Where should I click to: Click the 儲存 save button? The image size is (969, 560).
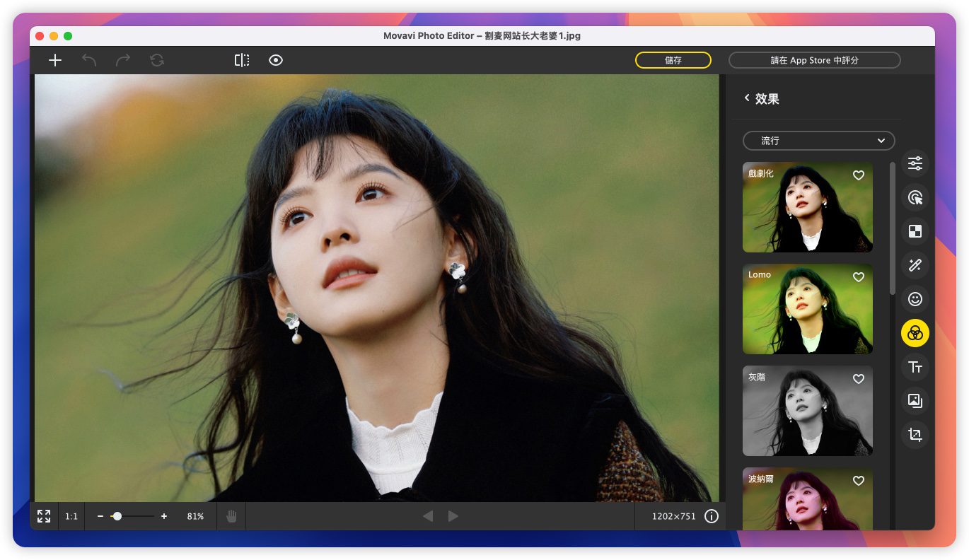[673, 60]
